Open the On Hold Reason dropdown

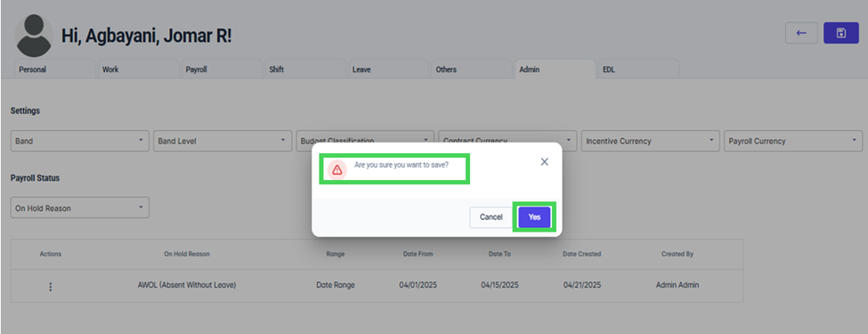click(x=80, y=208)
